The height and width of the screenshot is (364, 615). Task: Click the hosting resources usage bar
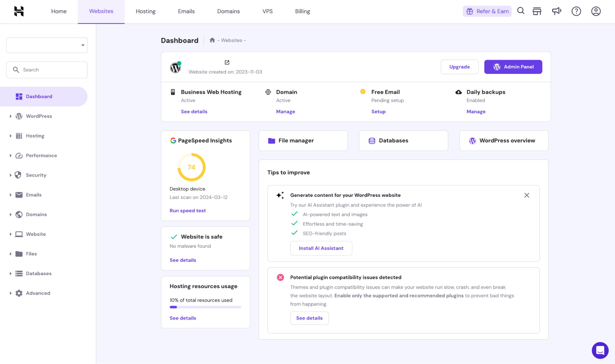pos(205,307)
